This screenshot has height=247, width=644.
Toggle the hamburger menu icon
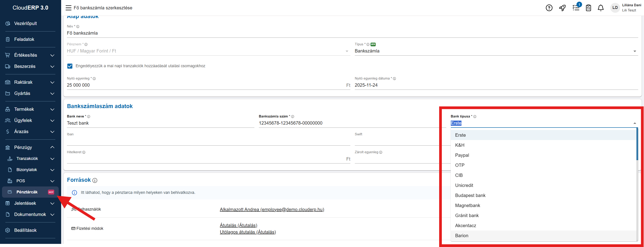pyautogui.click(x=68, y=8)
